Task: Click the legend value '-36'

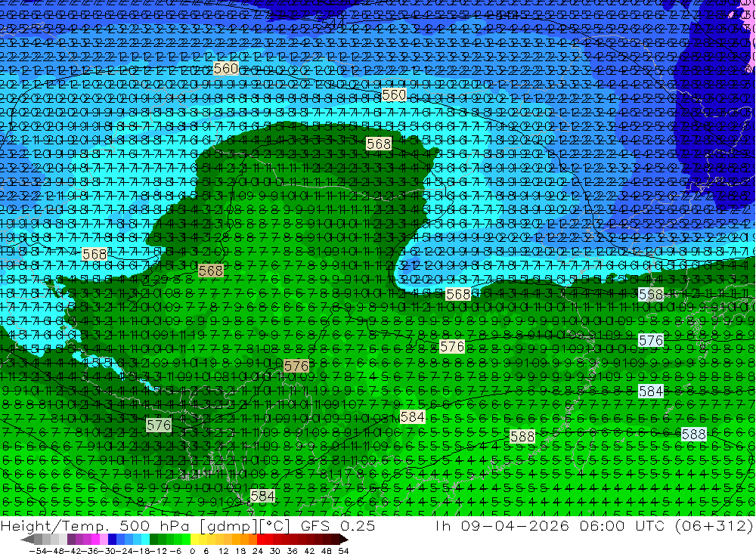Action: tap(90, 551)
